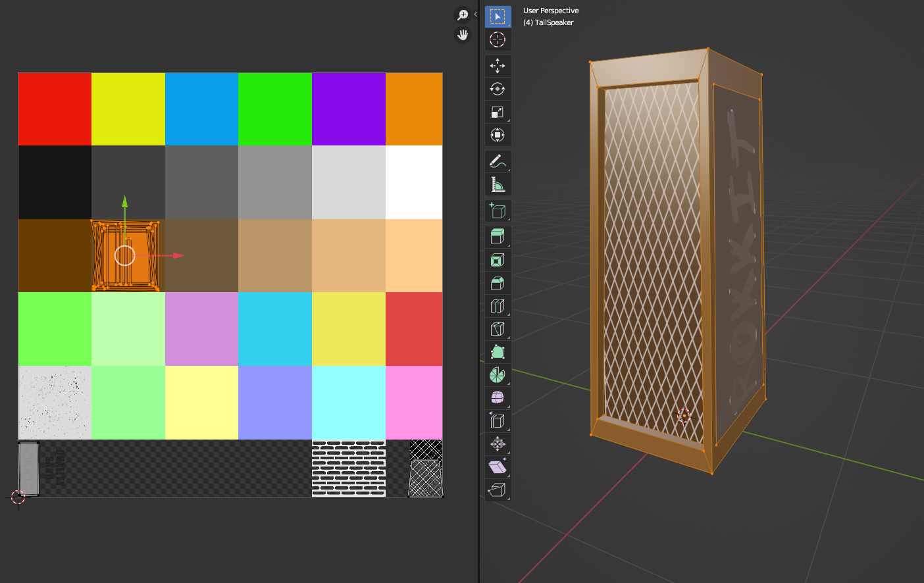Image resolution: width=924 pixels, height=583 pixels.
Task: Click the lilac palette swatch
Action: coord(201,329)
